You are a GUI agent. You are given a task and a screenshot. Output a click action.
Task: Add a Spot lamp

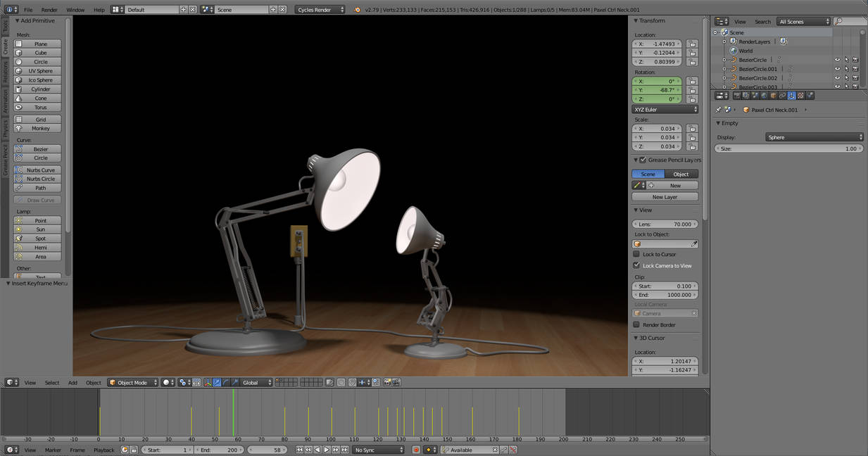point(37,239)
